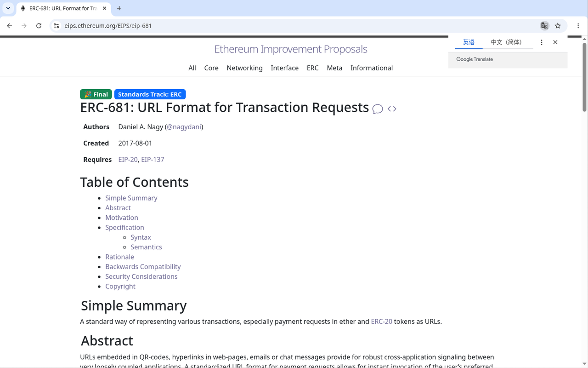The height and width of the screenshot is (368, 588).
Task: Jump to Rationale in table of contents
Action: coord(119,257)
